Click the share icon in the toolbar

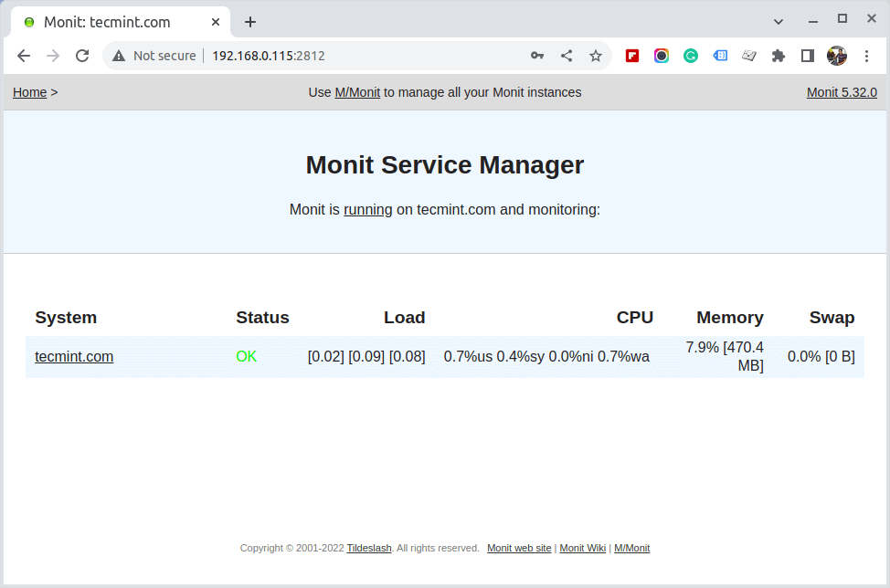pos(567,56)
